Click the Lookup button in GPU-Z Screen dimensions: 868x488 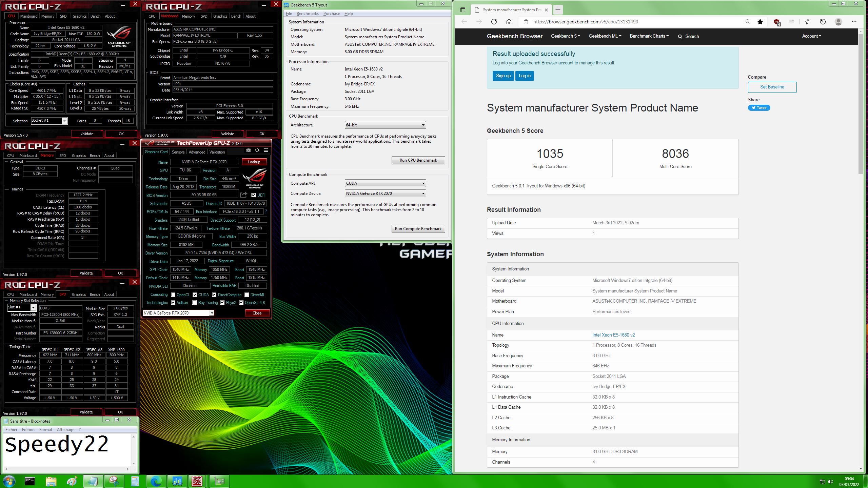[x=254, y=162]
